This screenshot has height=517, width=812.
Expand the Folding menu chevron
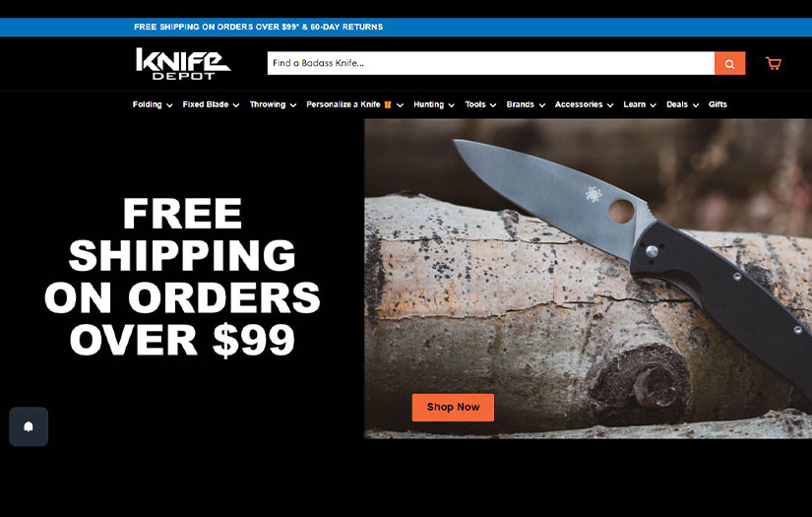[169, 105]
